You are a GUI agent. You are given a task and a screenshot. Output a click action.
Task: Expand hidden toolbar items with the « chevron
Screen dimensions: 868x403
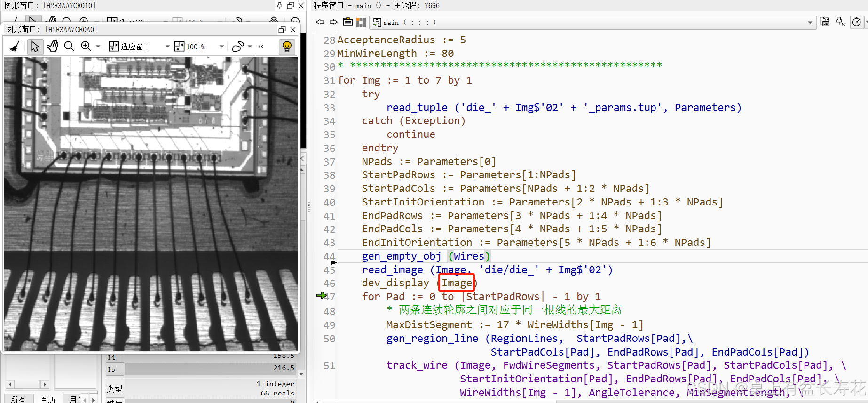tap(261, 47)
